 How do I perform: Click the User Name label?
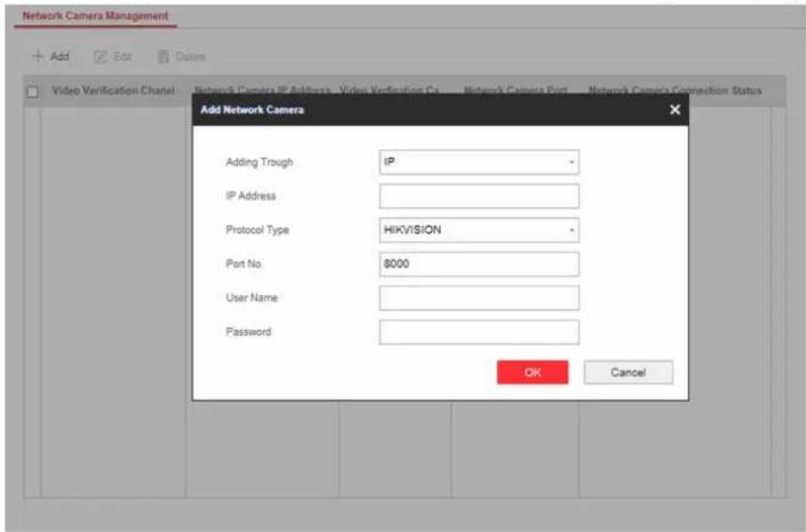click(252, 298)
